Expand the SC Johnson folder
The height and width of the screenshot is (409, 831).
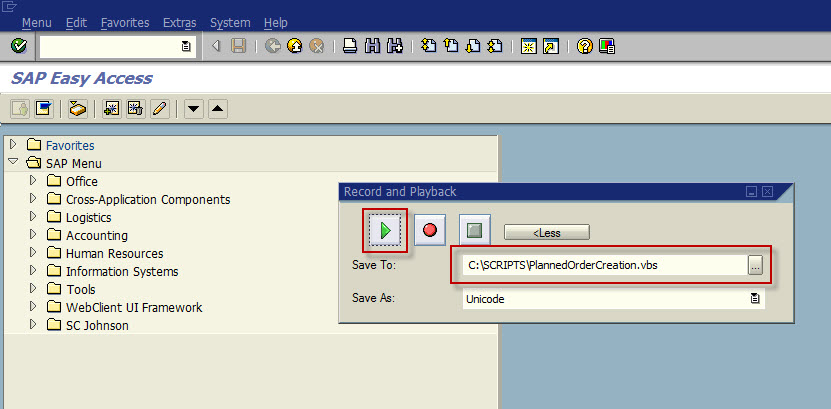coord(33,324)
